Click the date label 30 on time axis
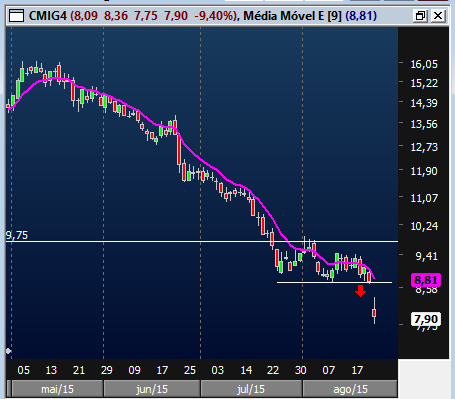Image resolution: width=455 pixels, height=399 pixels. click(301, 370)
